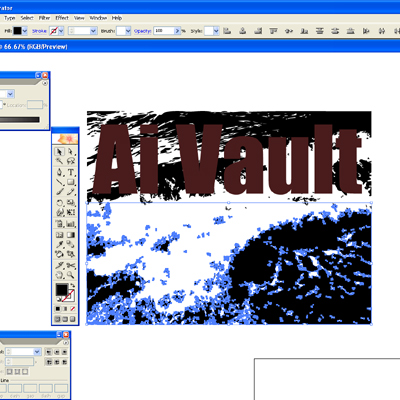
Task: Open the Filter menu
Action: pyautogui.click(x=44, y=18)
